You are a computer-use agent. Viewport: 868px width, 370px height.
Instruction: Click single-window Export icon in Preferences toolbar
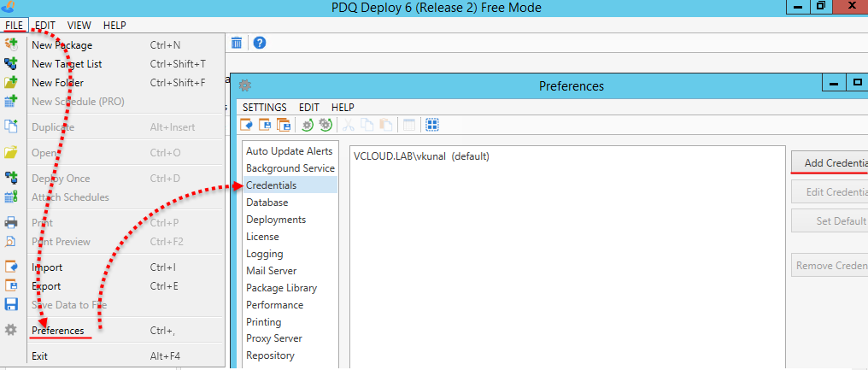(x=265, y=125)
